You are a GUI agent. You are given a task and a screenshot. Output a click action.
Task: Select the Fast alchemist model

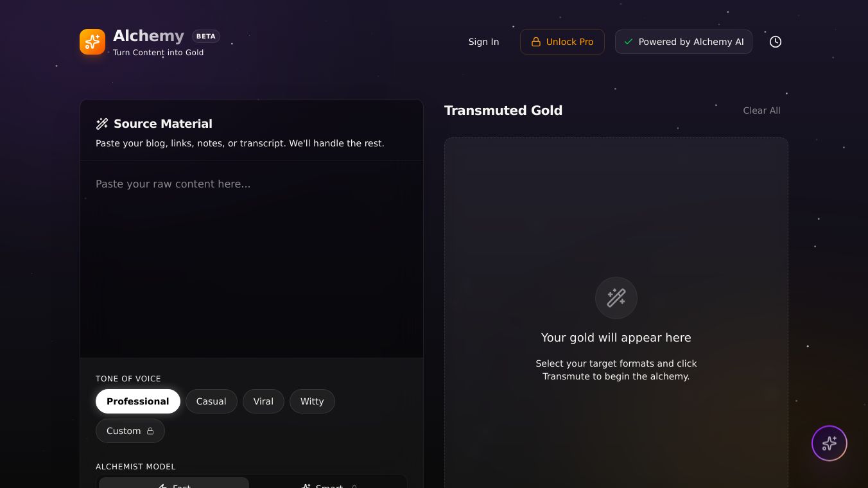(174, 484)
